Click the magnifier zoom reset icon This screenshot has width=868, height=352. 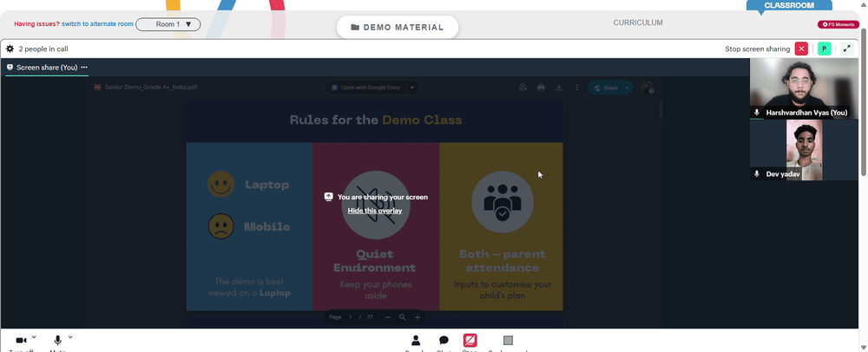[403, 317]
